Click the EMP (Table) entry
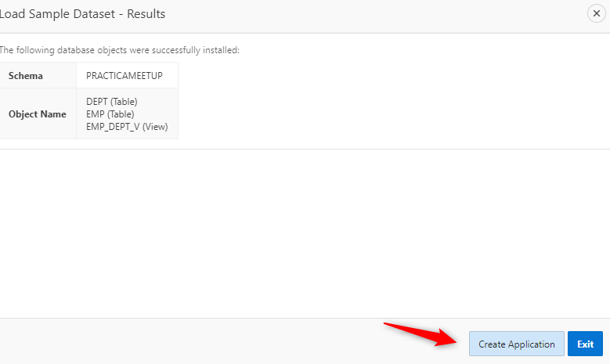 (110, 114)
